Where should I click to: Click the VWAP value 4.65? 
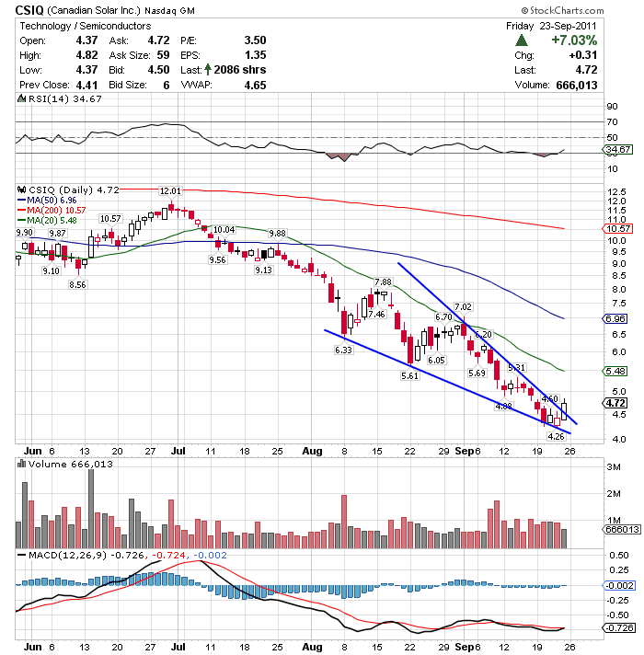point(255,85)
